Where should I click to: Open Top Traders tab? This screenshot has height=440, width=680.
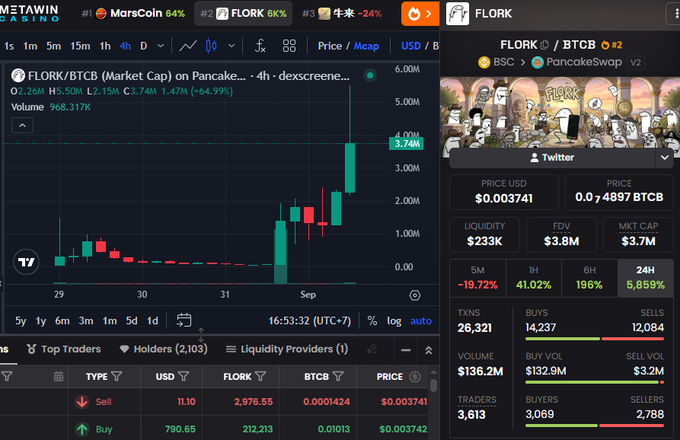pos(64,349)
